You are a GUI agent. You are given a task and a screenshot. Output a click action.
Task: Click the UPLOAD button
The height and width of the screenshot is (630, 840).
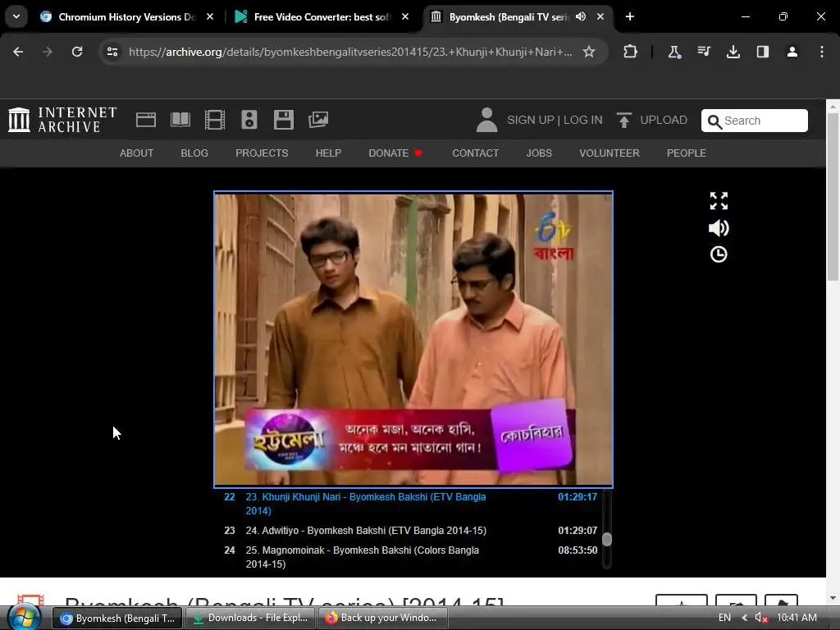click(x=652, y=120)
